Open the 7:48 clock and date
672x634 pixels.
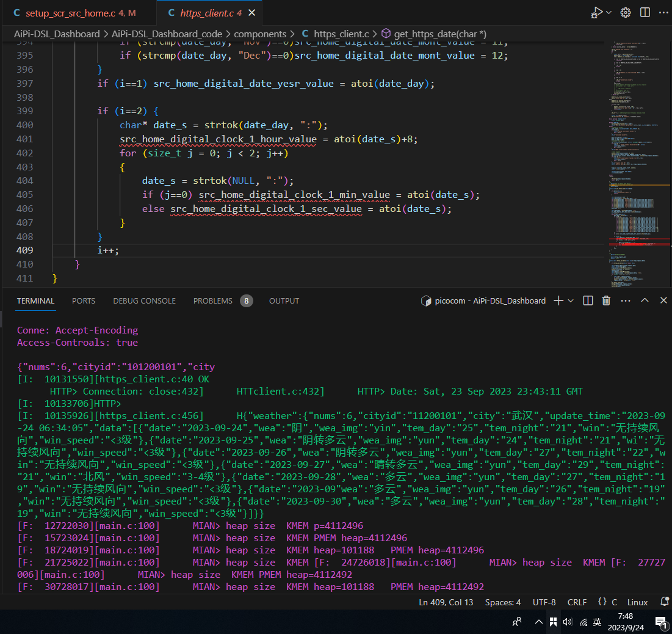pos(626,622)
